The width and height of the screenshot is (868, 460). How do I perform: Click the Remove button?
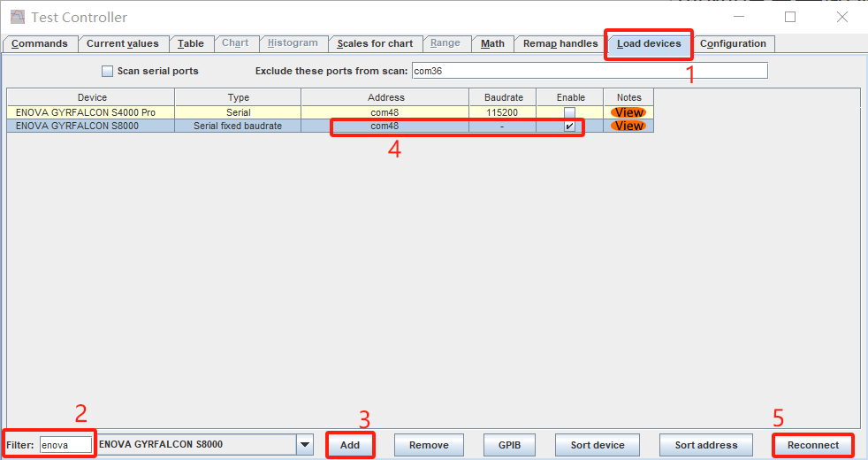(x=429, y=445)
